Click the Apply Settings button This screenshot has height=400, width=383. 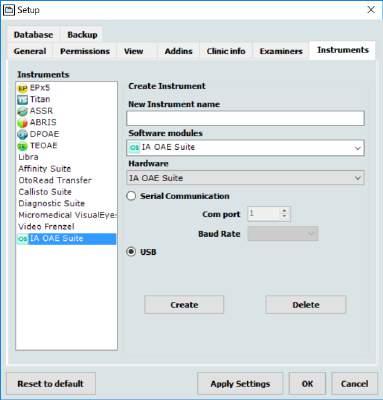tap(240, 384)
